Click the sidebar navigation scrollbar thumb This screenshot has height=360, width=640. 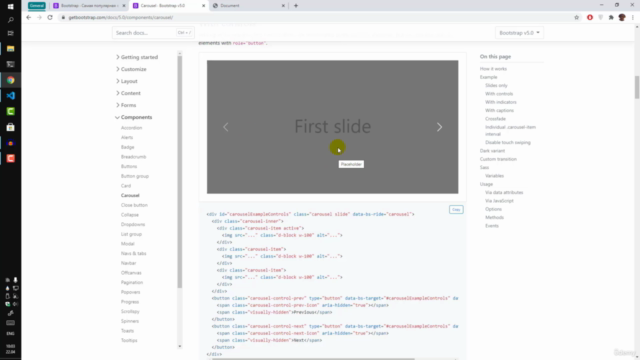[180, 171]
